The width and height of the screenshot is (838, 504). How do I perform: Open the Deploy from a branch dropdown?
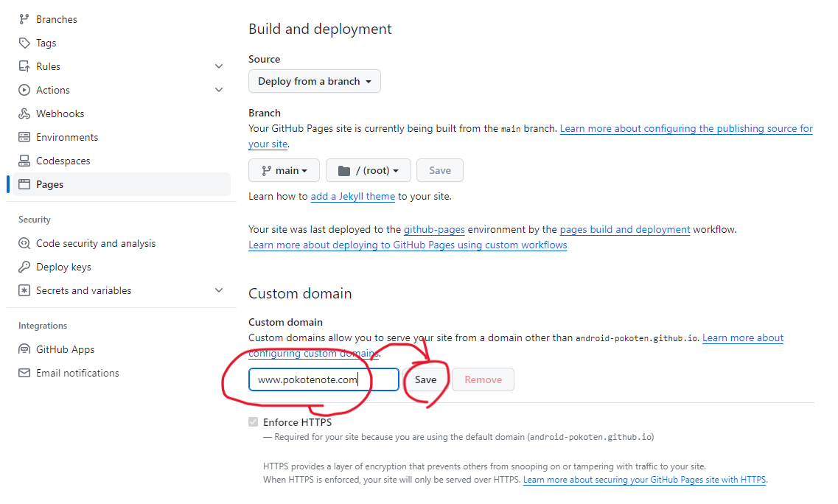314,81
